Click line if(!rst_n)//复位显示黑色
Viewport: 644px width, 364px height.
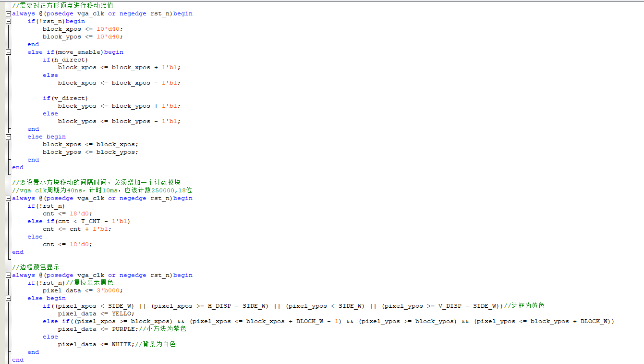pos(70,283)
